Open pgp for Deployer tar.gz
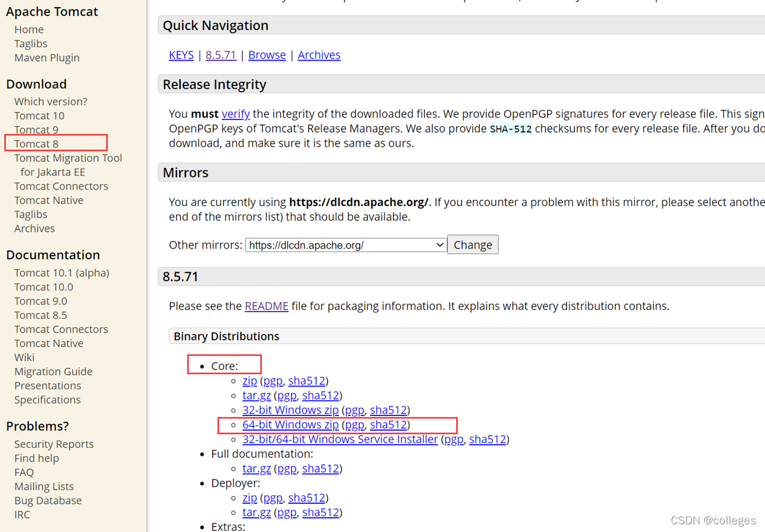The height and width of the screenshot is (532, 765). pos(287,513)
